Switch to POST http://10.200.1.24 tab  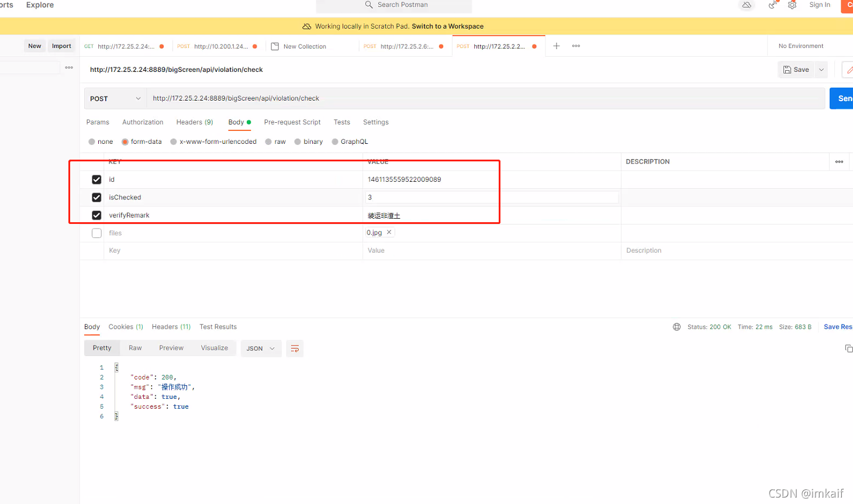(x=217, y=46)
